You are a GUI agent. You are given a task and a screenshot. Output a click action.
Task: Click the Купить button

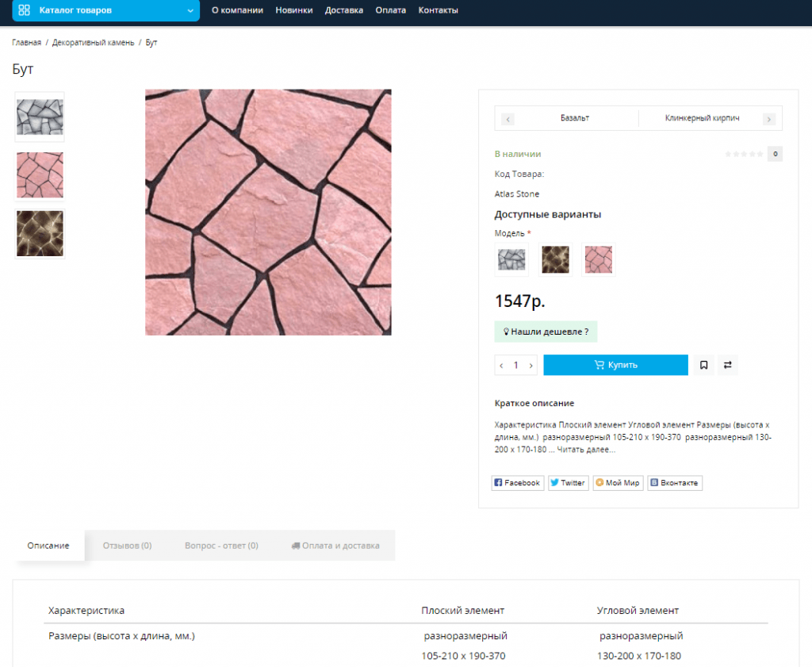tap(615, 365)
